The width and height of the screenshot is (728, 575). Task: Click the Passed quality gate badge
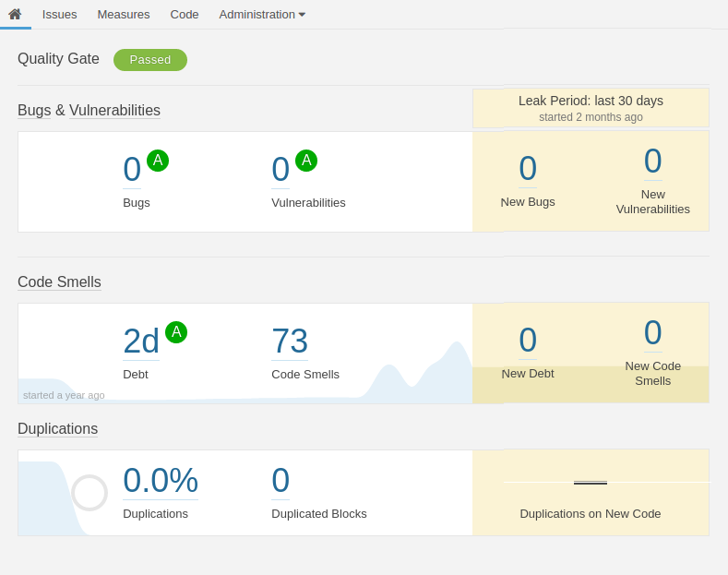150,60
